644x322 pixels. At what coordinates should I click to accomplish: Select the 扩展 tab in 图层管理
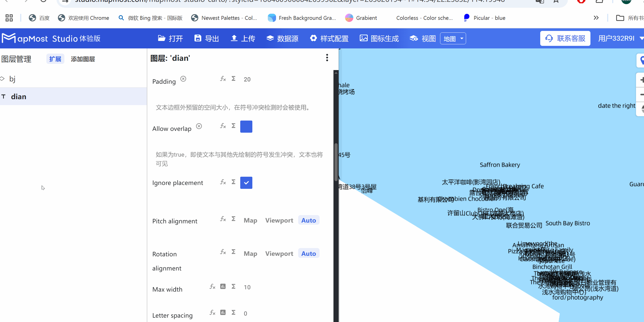pyautogui.click(x=55, y=59)
